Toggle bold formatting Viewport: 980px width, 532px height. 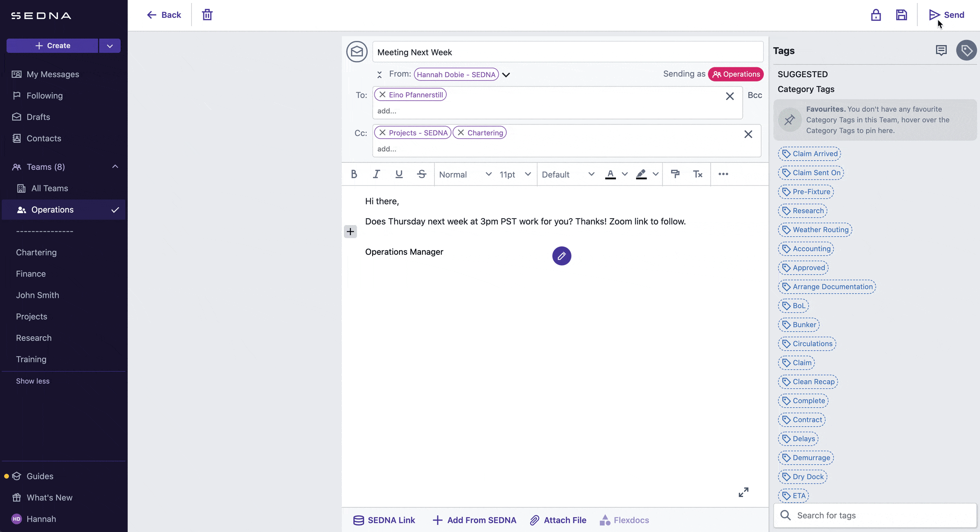354,174
